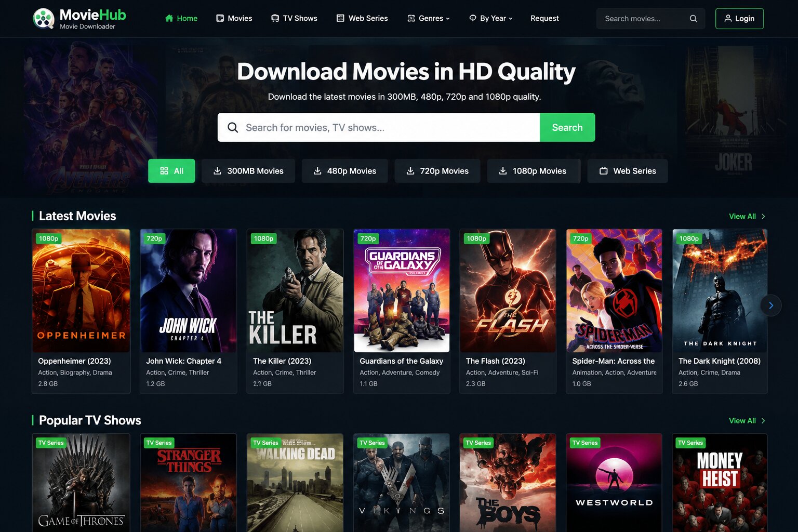Open the Oppenheimer poster

[x=81, y=290]
